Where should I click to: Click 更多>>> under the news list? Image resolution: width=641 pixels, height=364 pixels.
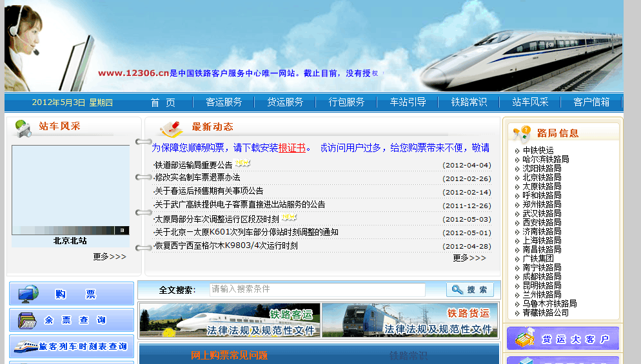pos(469,258)
